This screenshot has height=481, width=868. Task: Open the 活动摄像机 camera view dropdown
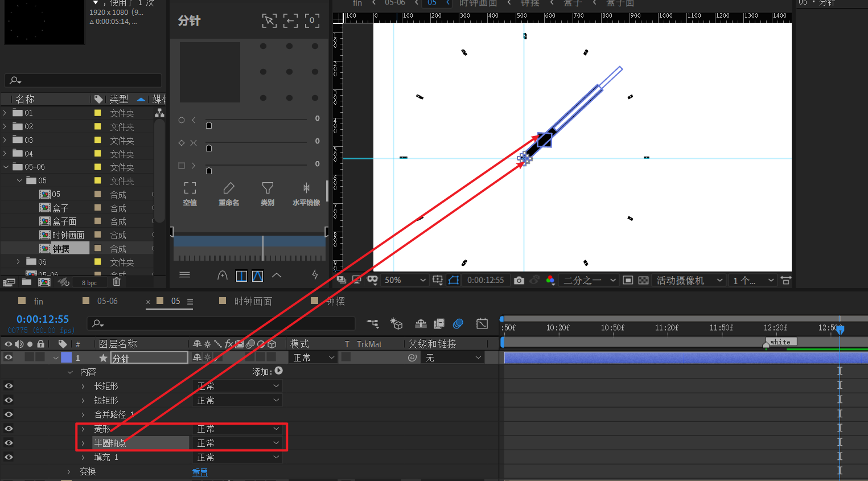point(689,280)
